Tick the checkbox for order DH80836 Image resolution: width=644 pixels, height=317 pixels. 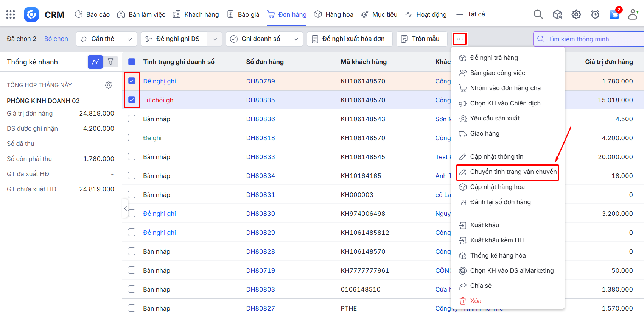[132, 119]
